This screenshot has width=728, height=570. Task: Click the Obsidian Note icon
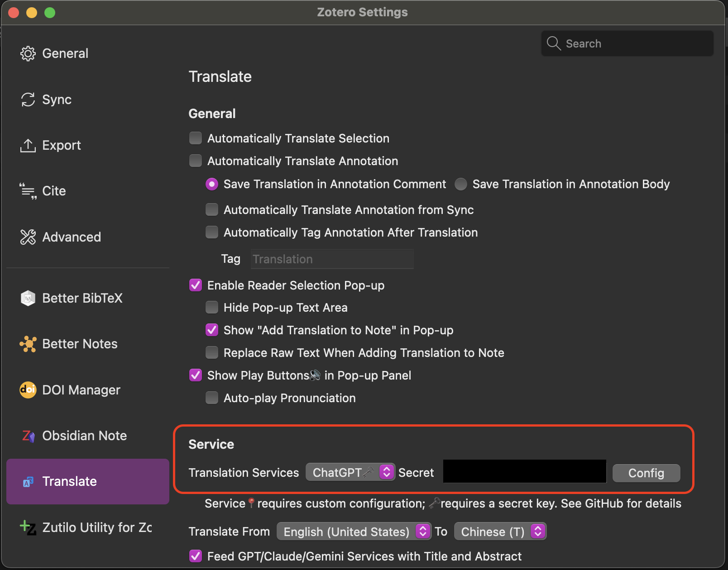(x=28, y=436)
